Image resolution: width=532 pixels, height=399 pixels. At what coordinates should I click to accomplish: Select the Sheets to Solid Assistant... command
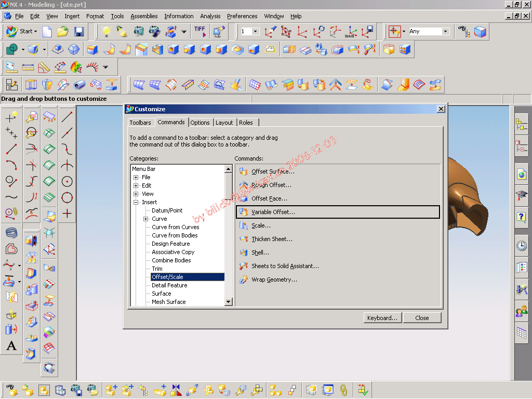pos(338,266)
